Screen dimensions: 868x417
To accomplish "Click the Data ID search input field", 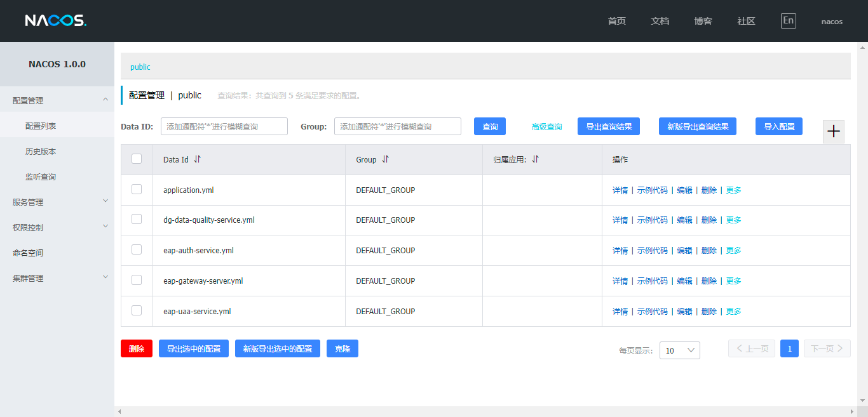I will [224, 126].
